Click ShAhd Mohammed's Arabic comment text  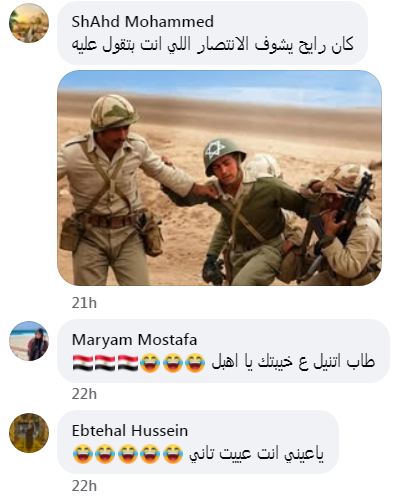click(x=213, y=46)
